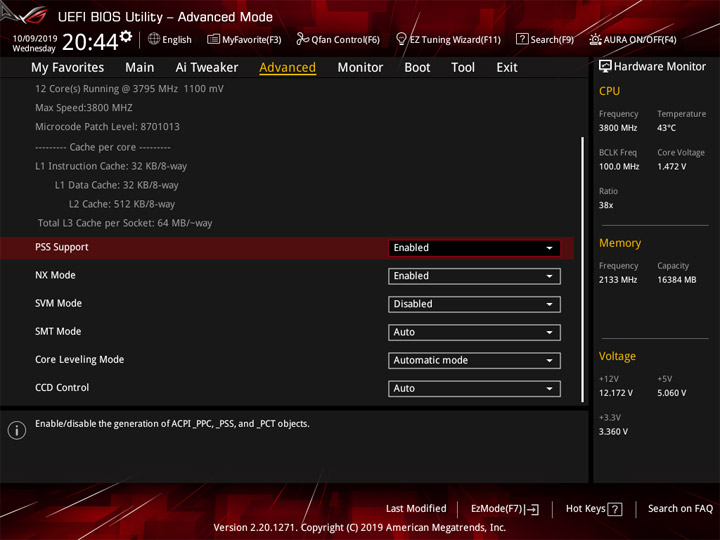This screenshot has width=720, height=540.
Task: Select the NX Mode label
Action: tap(55, 275)
